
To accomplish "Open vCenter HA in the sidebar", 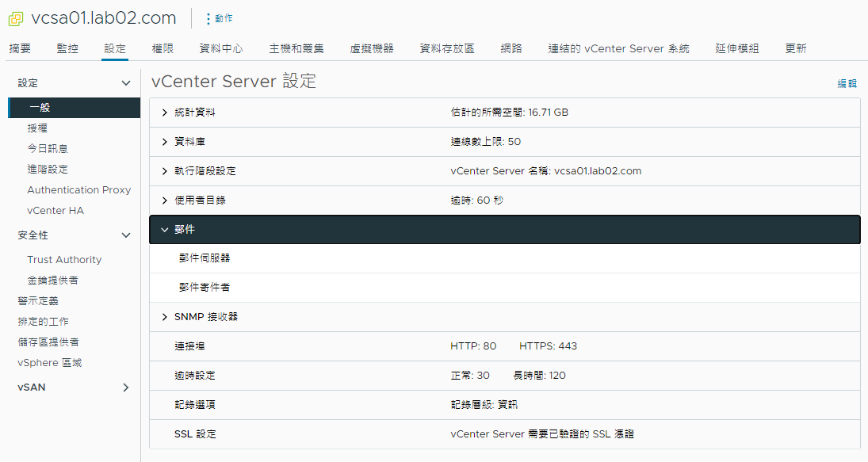I will [x=55, y=210].
